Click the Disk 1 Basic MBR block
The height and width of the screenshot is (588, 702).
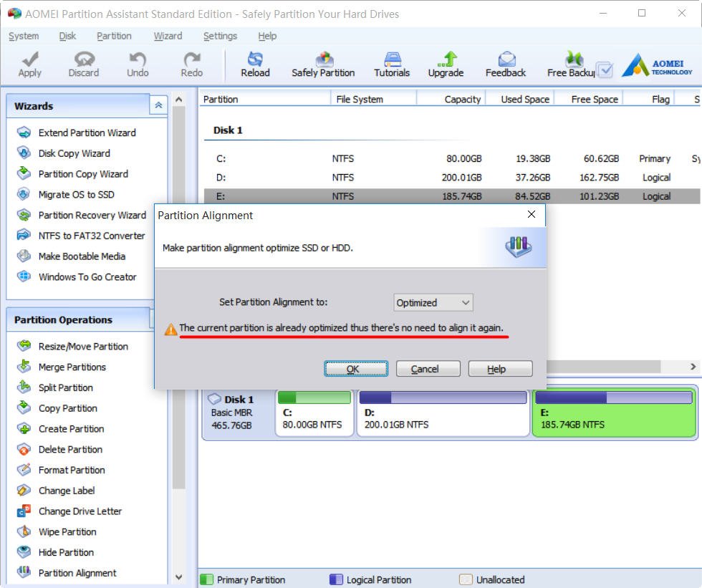(x=238, y=413)
